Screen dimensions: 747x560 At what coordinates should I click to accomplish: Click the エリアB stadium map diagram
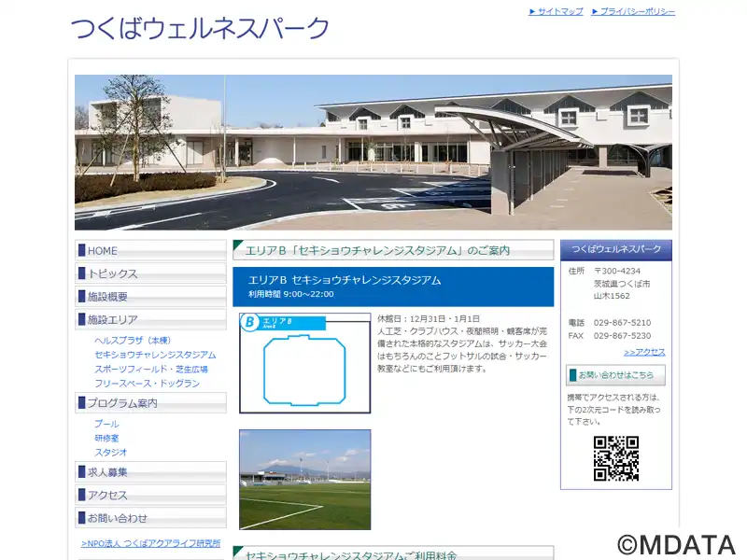click(305, 363)
